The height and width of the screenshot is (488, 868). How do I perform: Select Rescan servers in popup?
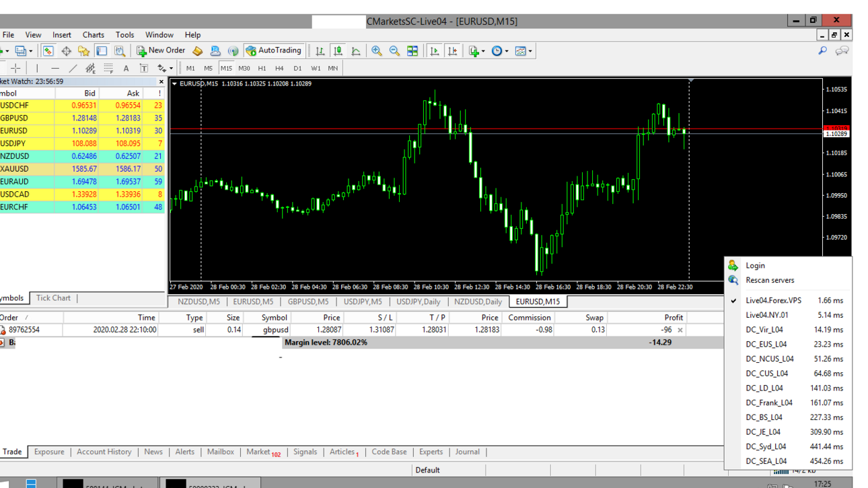pyautogui.click(x=770, y=280)
